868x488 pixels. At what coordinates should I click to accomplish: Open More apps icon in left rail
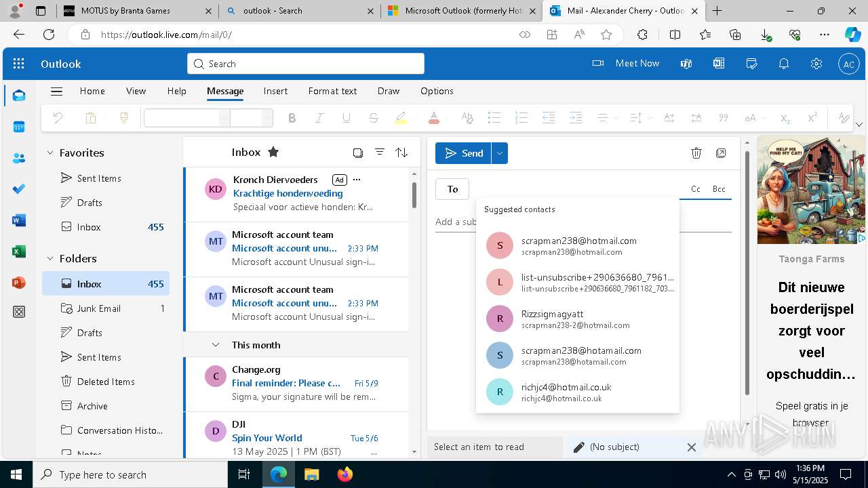[x=19, y=312]
